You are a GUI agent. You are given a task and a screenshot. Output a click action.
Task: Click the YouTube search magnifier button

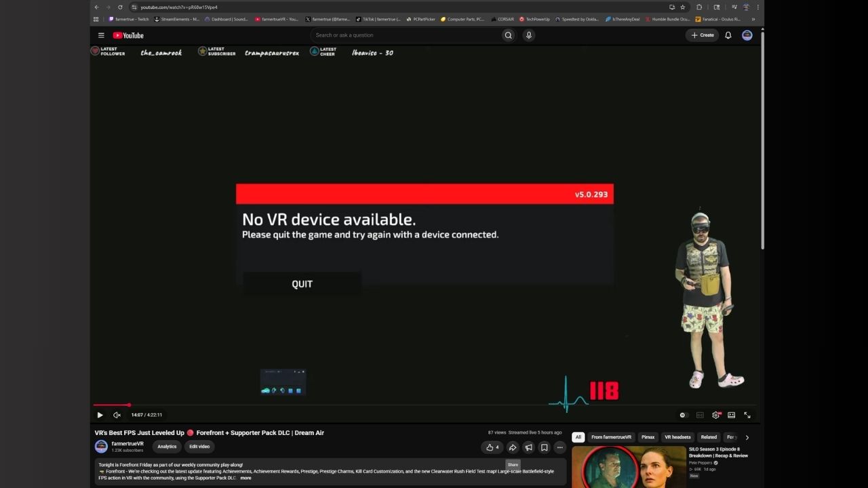[508, 35]
